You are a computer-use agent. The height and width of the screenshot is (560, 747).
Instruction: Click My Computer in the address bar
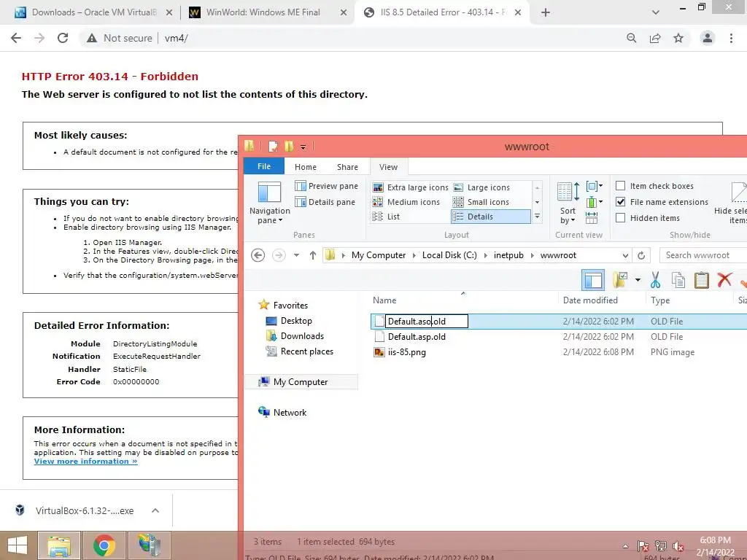(x=379, y=255)
